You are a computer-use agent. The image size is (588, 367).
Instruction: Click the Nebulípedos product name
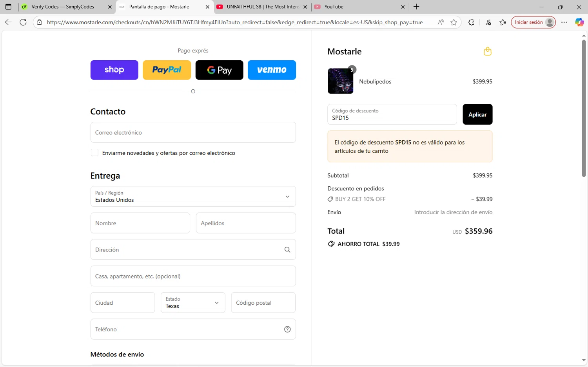[x=375, y=81]
